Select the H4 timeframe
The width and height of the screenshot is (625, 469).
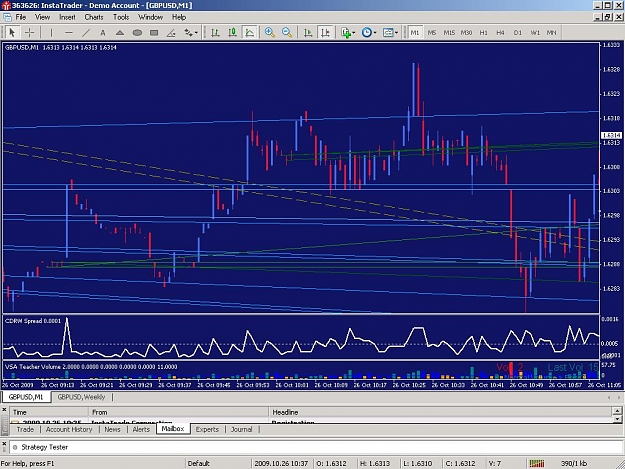[x=501, y=33]
